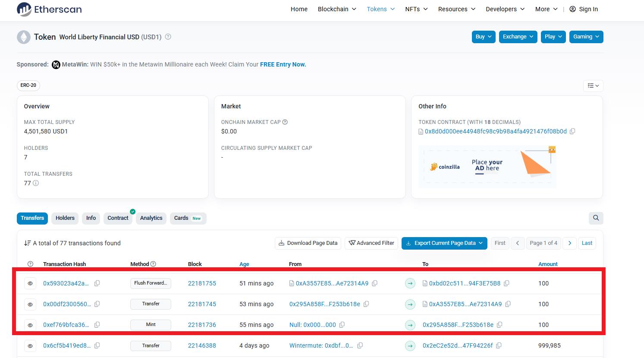
Task: Toggle the Age column format
Action: pyautogui.click(x=244, y=264)
